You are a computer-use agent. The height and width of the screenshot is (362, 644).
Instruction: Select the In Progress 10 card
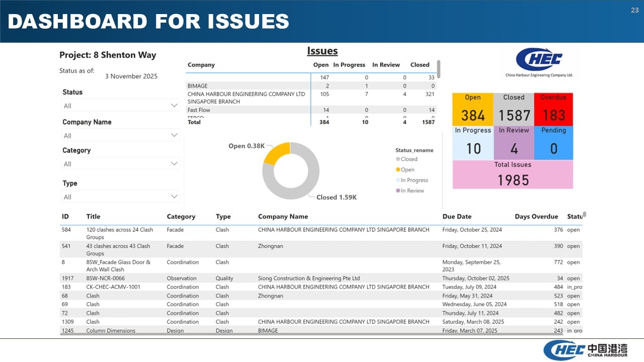coord(473,143)
